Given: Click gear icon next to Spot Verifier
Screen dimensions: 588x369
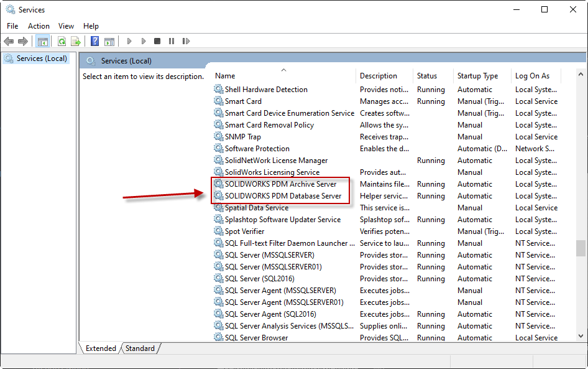Looking at the screenshot, I should [219, 231].
